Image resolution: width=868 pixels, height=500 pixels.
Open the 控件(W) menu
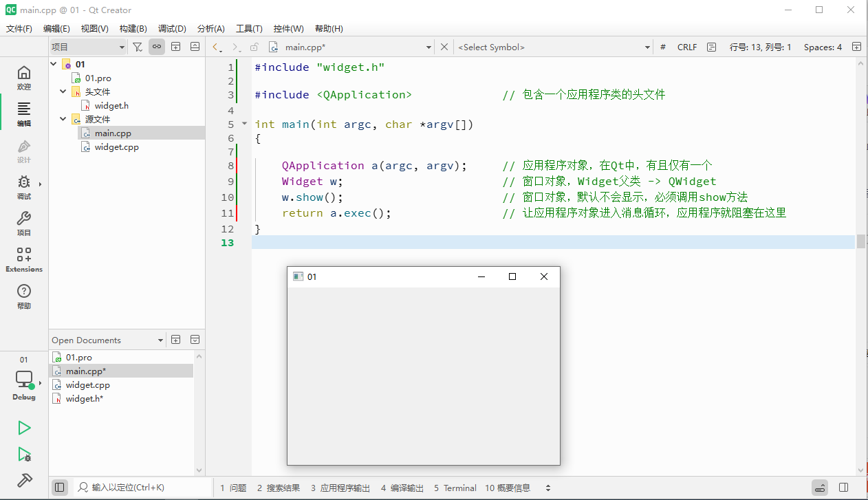point(288,28)
